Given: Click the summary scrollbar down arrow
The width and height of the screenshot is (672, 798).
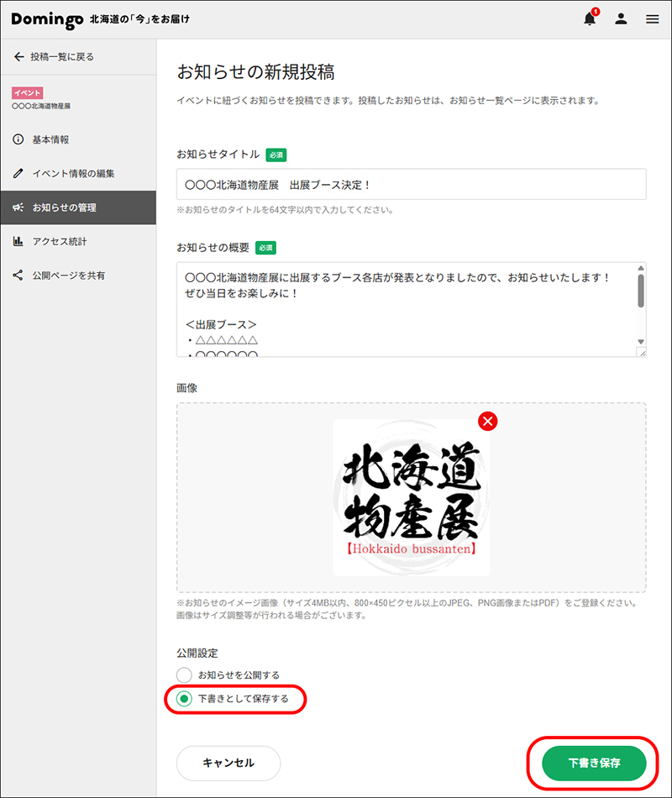Looking at the screenshot, I should point(641,342).
